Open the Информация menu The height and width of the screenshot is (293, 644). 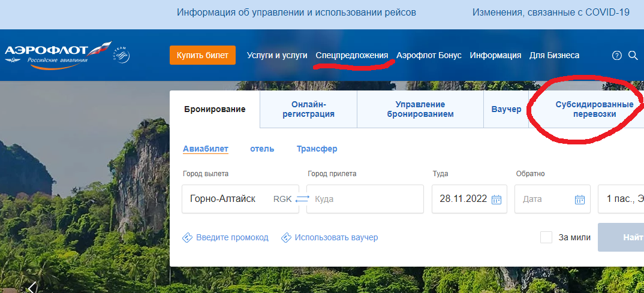click(495, 55)
